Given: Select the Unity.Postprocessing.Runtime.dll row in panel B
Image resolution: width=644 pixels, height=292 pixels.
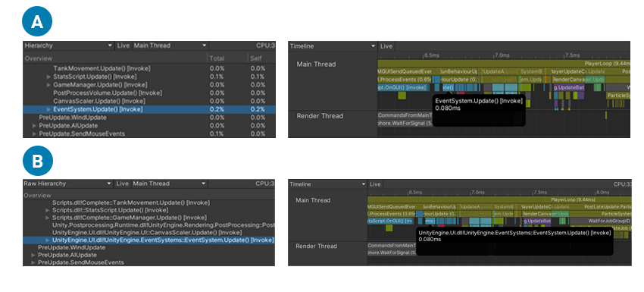Looking at the screenshot, I should click(148, 225).
